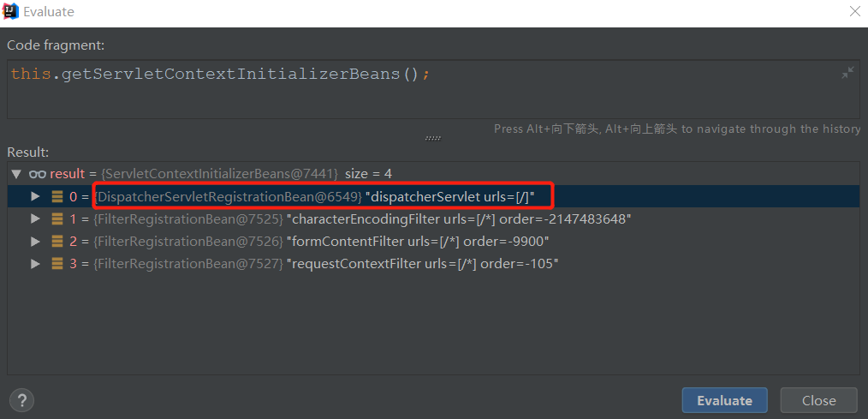Click the field icon of element 0

coord(57,196)
